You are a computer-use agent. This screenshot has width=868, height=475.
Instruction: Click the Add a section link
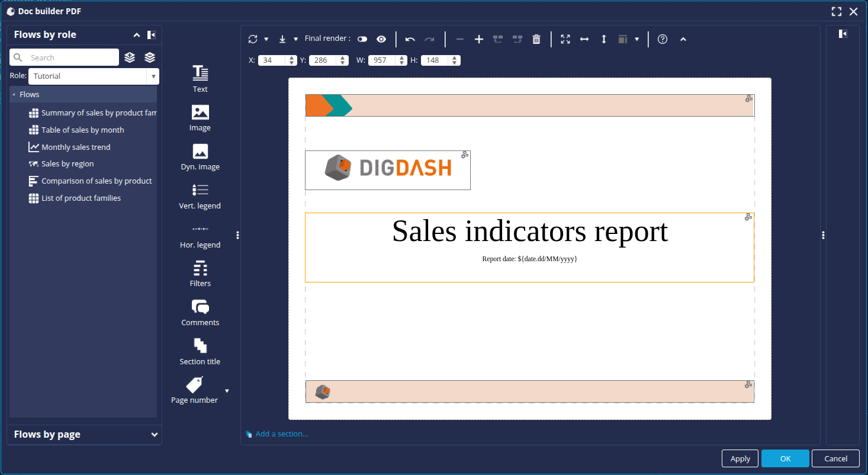click(281, 434)
